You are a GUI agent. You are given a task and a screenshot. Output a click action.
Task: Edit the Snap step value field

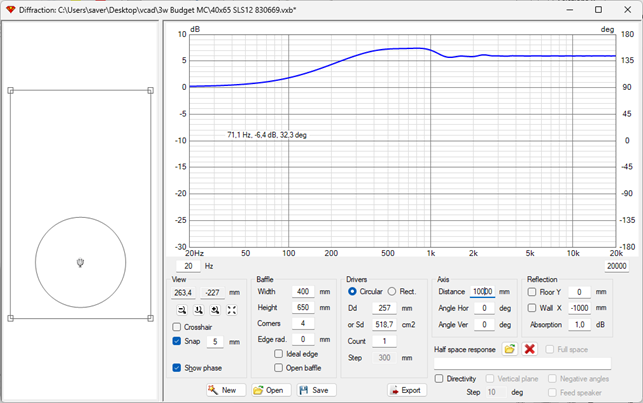point(215,342)
